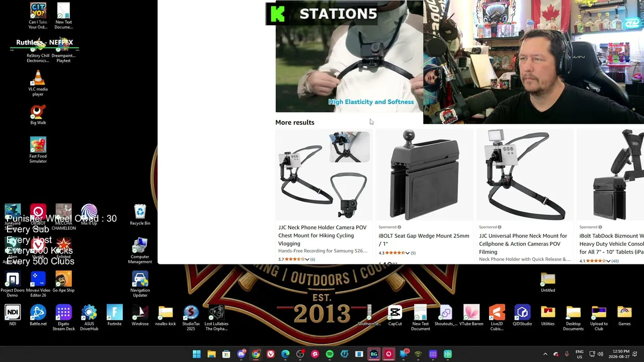
Task: Select the VTube Barren desktop icon
Action: (x=471, y=315)
